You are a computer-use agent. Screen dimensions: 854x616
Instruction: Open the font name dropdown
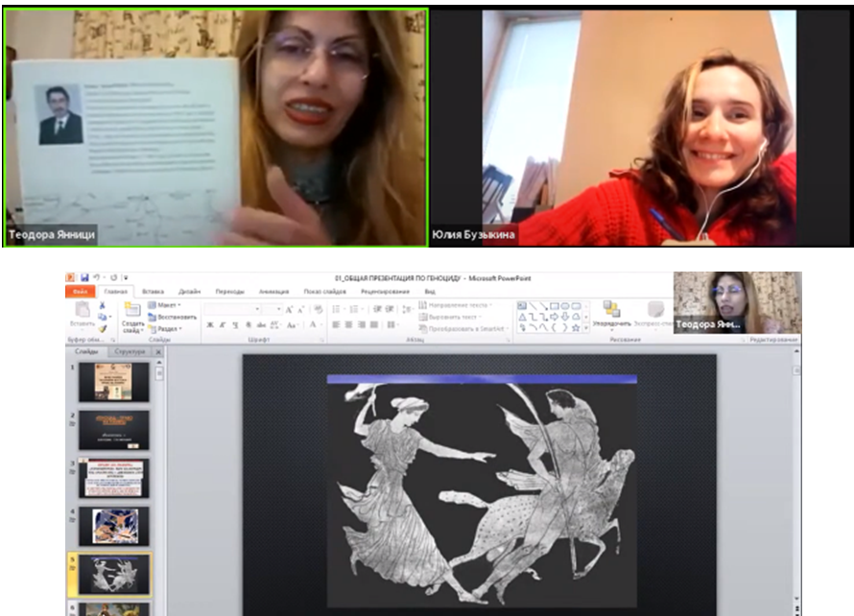257,309
